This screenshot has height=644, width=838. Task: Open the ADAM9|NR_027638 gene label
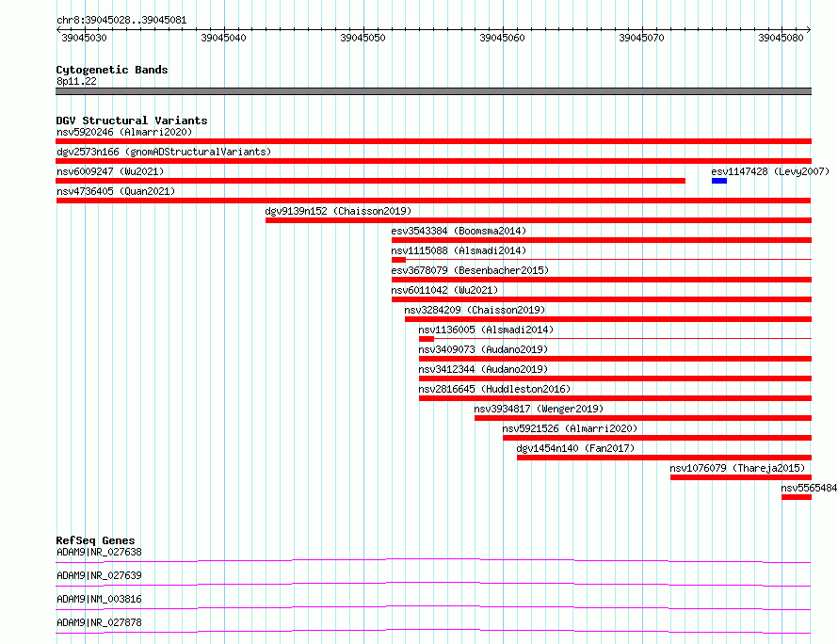point(99,552)
